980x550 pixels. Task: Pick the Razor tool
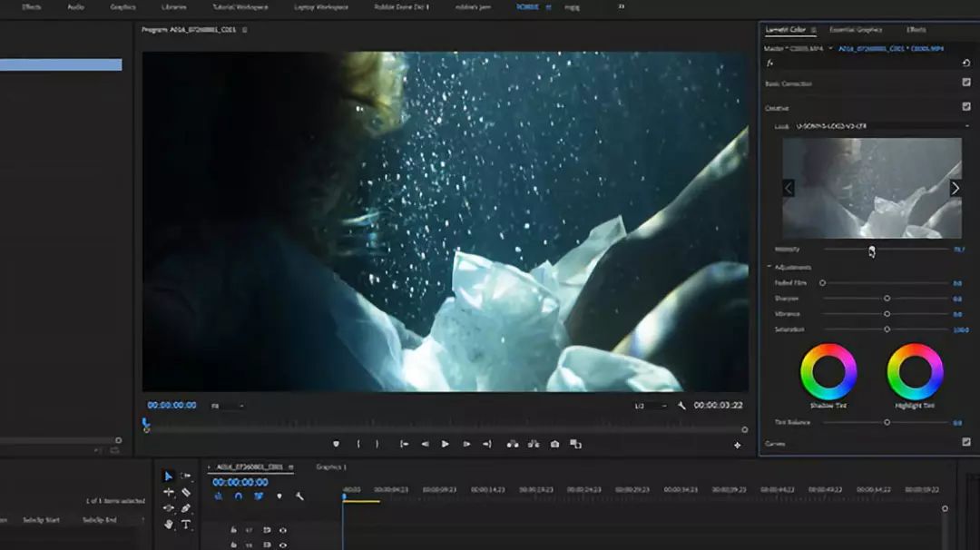186,493
